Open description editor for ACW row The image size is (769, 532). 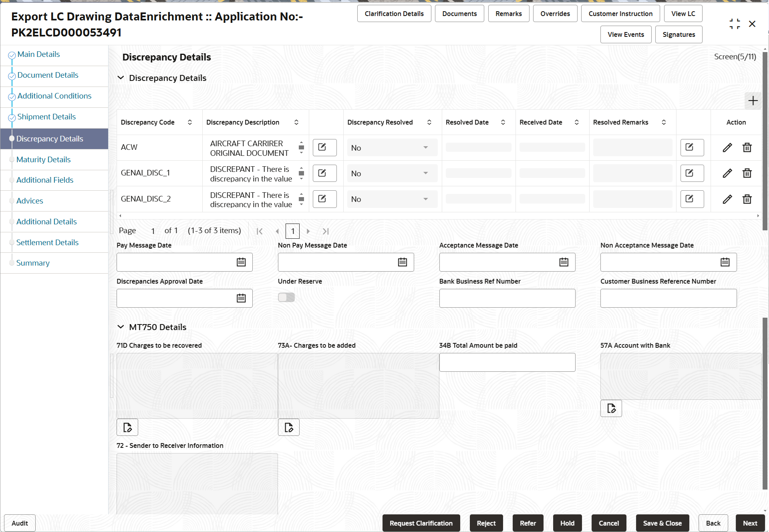(x=324, y=147)
